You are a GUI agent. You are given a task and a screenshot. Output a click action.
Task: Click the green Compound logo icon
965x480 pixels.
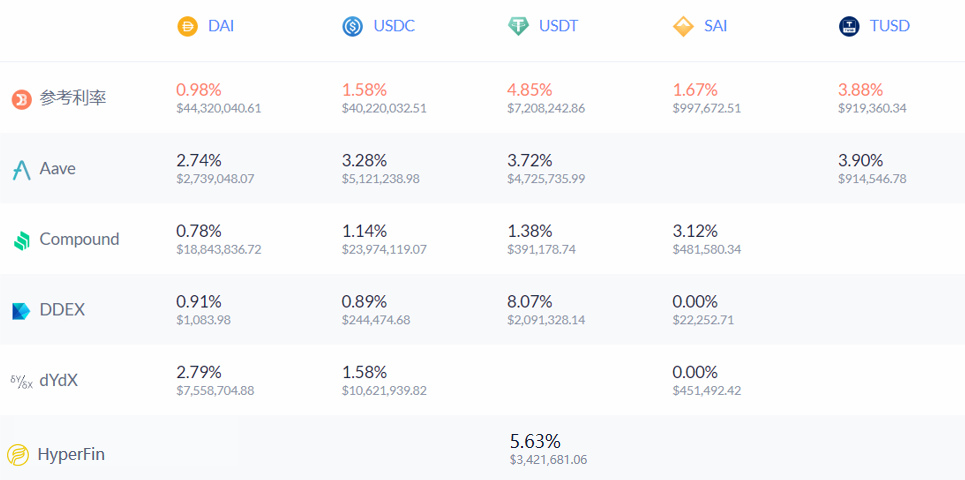(22, 240)
